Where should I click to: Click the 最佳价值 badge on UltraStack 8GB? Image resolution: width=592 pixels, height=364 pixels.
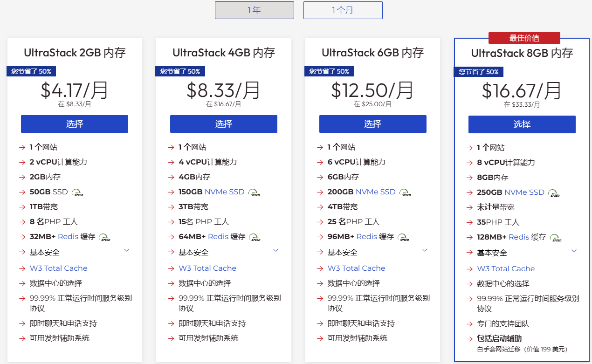[x=524, y=38]
